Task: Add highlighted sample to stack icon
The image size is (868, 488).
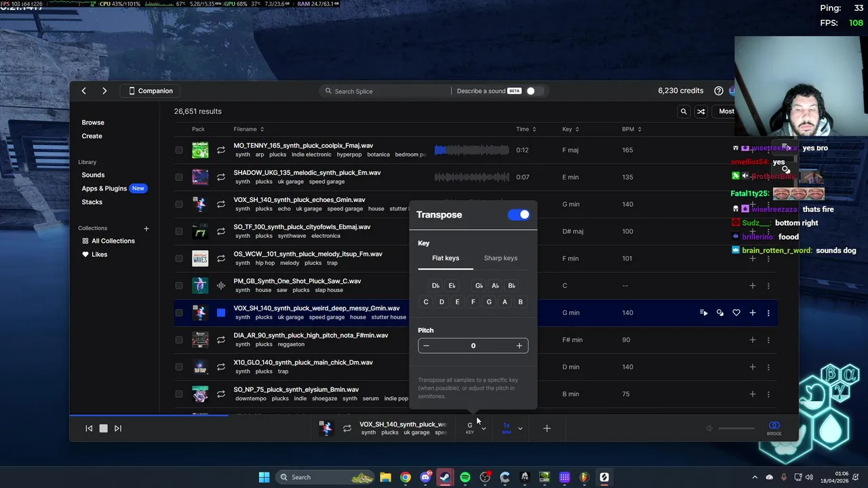Action: click(x=704, y=312)
